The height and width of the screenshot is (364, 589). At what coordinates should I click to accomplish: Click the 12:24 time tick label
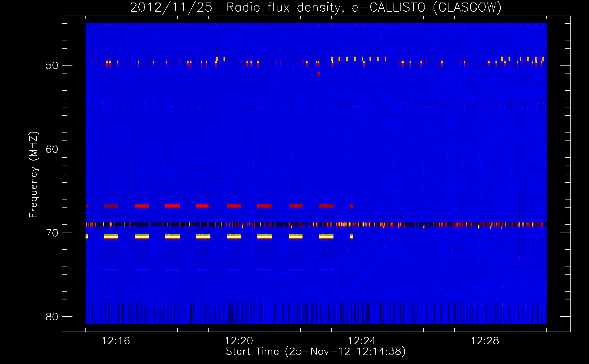(x=362, y=341)
